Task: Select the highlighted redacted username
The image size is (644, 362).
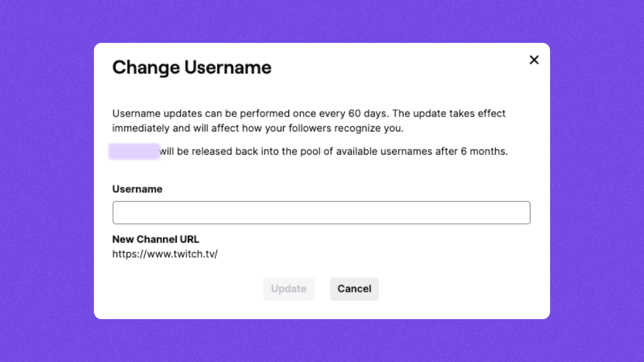Action: click(134, 152)
